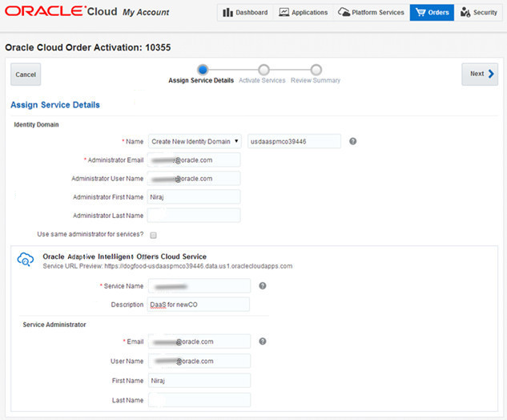Image resolution: width=507 pixels, height=420 pixels.
Task: Click the Next button
Action: tap(480, 74)
